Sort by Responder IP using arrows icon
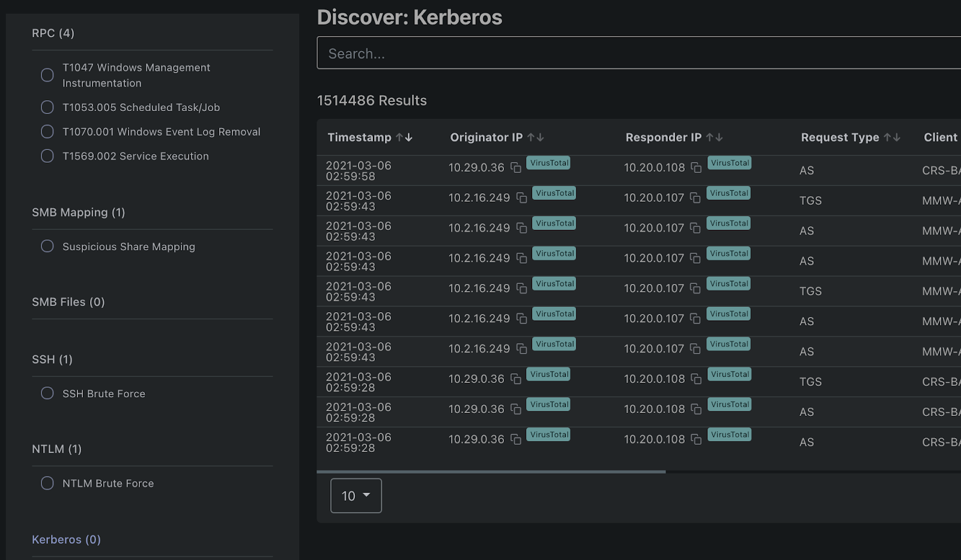Viewport: 961px width, 560px height. pos(714,137)
